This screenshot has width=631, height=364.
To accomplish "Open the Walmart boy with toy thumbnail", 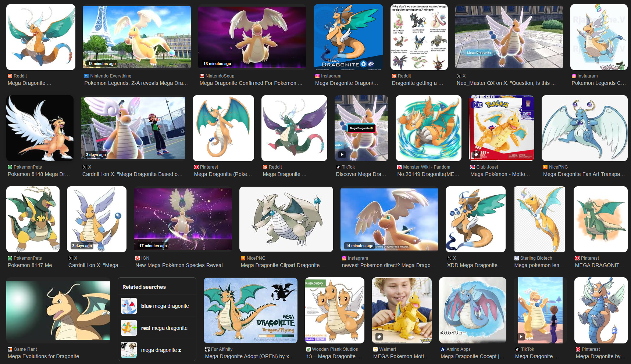I will click(402, 310).
